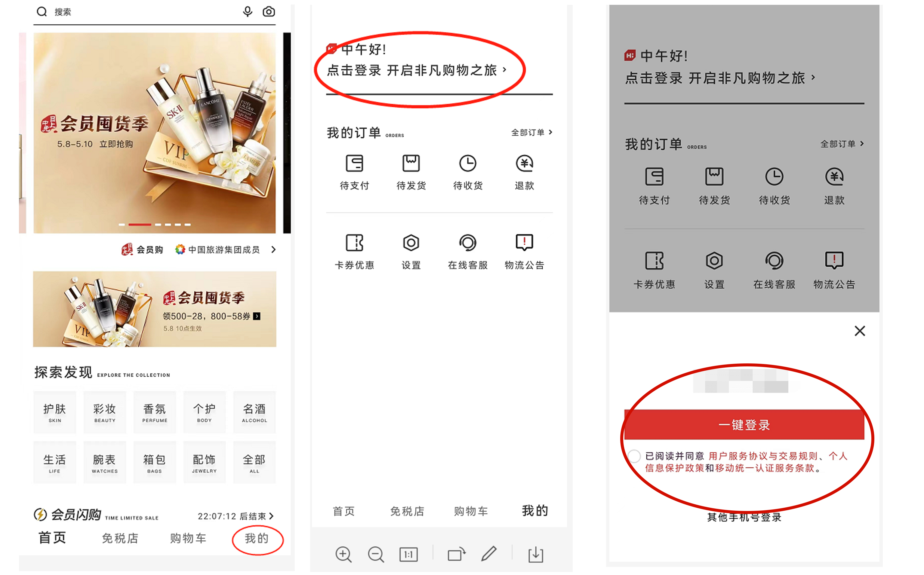Click the 1:1 actual size icon
The width and height of the screenshot is (924, 575).
(408, 555)
